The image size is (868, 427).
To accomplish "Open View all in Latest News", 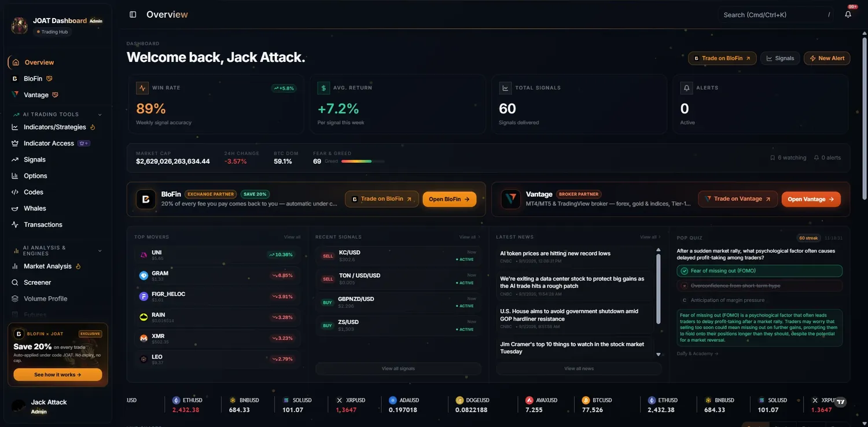I will pyautogui.click(x=650, y=237).
